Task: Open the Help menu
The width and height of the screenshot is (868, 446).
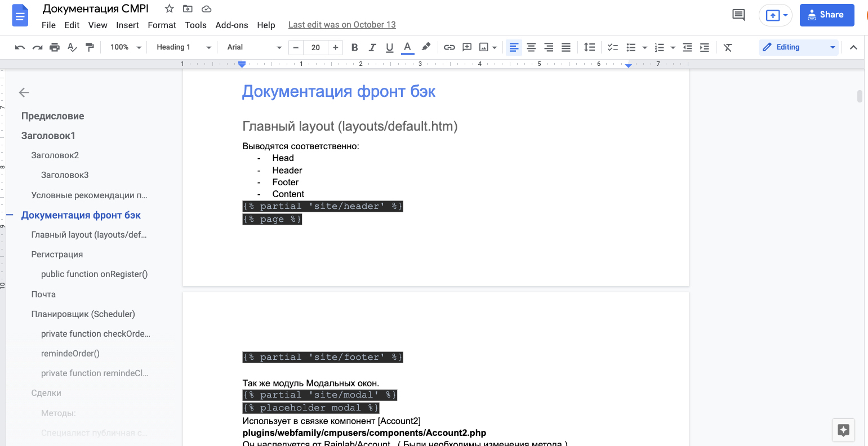Action: [x=266, y=25]
